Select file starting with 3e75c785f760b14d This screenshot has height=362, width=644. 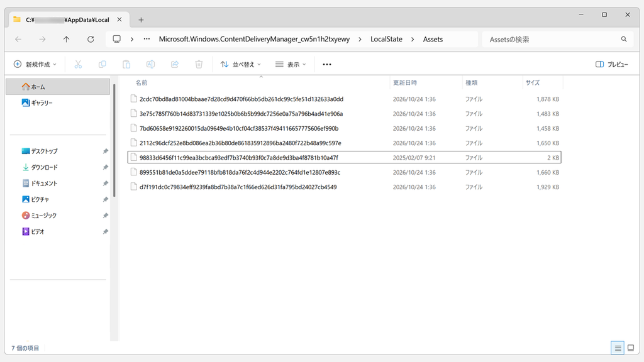coord(344,114)
